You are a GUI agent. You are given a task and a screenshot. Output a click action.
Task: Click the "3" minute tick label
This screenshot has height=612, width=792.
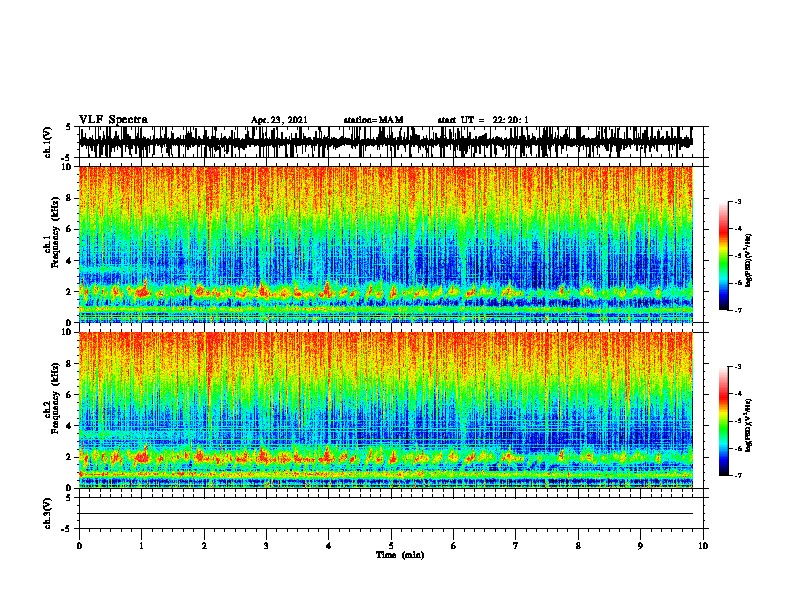pos(266,546)
